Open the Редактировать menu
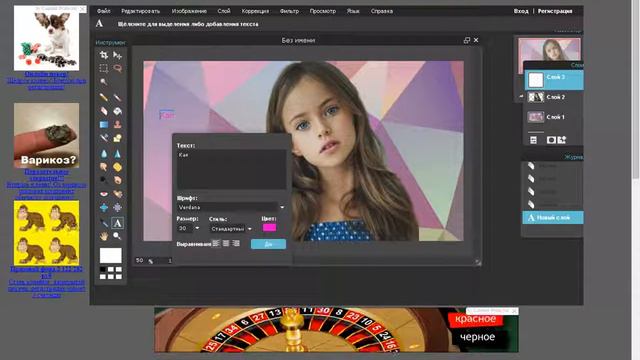640x360 pixels. (140, 11)
